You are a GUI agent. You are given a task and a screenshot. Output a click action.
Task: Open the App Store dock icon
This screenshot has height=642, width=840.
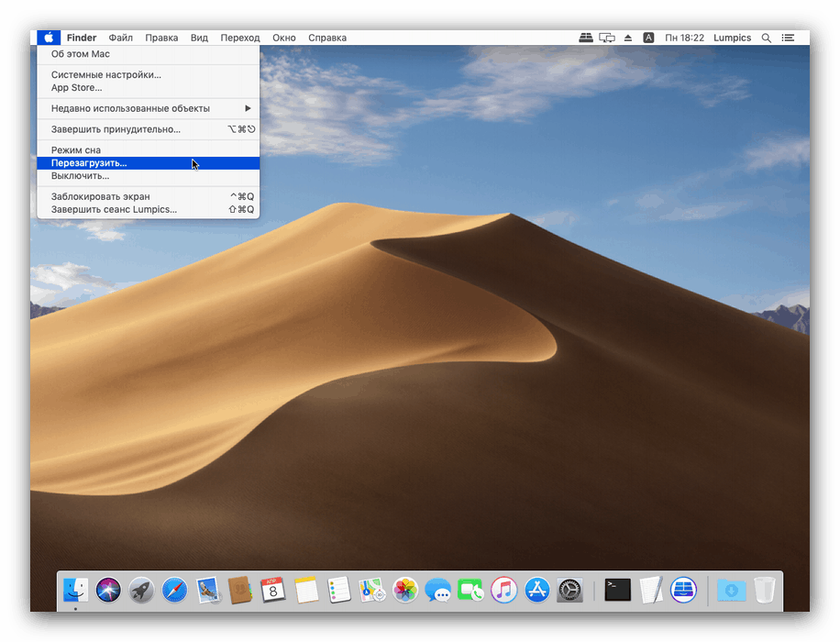pos(536,590)
